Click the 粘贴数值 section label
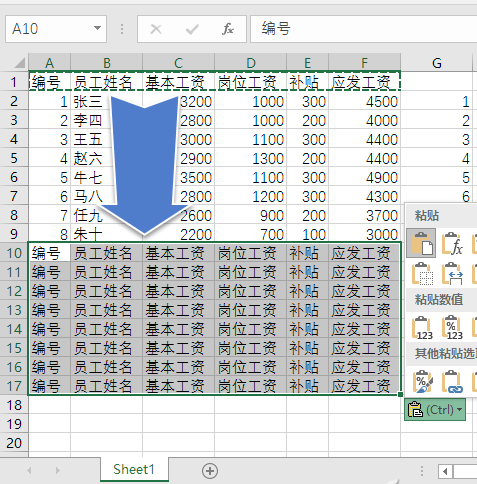Viewport: 477px width, 484px height. [439, 300]
